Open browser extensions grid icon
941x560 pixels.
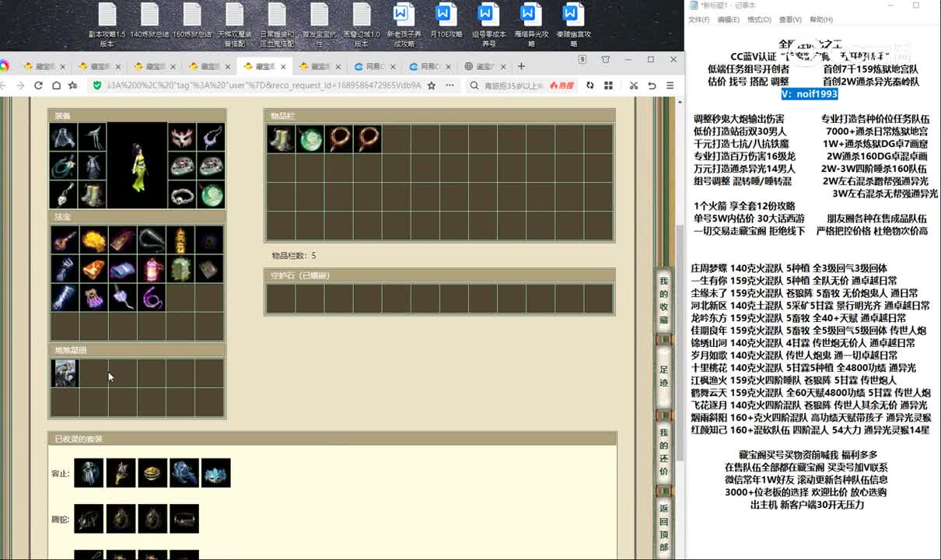coord(607,86)
